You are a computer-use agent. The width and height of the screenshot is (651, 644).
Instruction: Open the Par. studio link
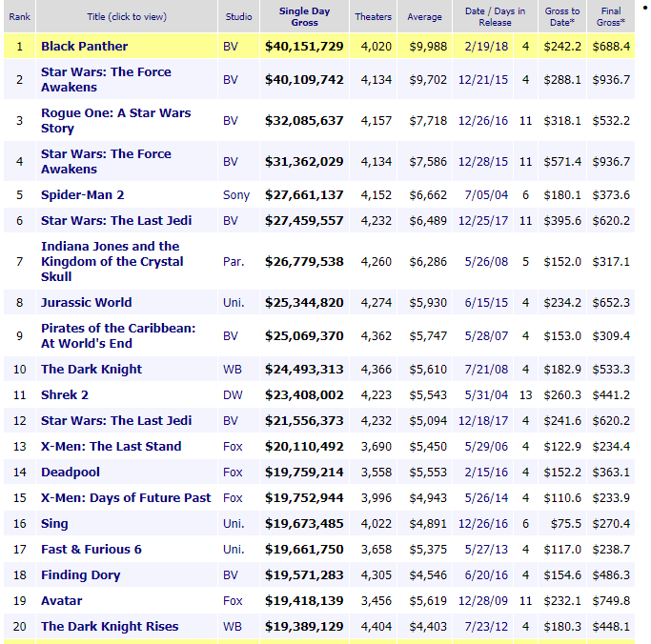234,262
